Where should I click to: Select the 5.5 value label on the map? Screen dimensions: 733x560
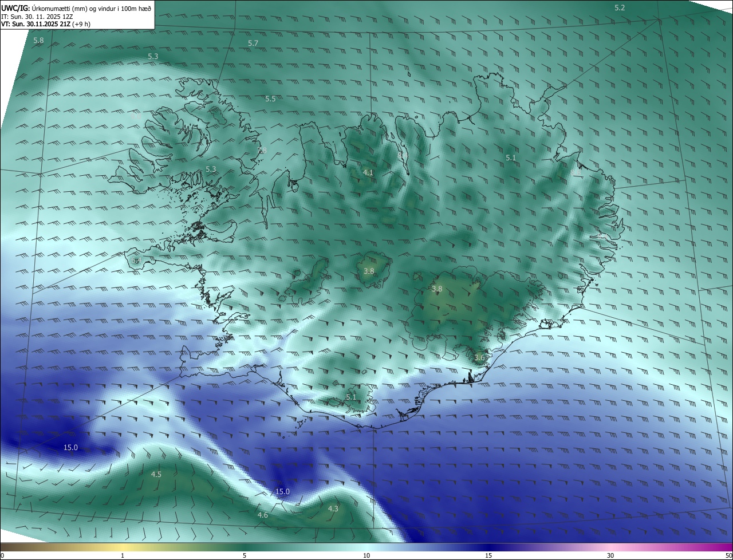(270, 99)
